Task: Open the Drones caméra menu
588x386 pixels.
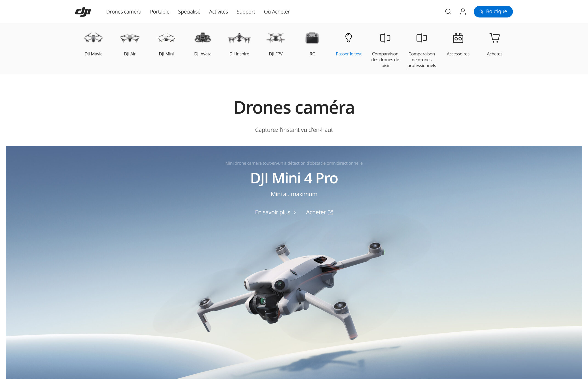Action: [124, 12]
